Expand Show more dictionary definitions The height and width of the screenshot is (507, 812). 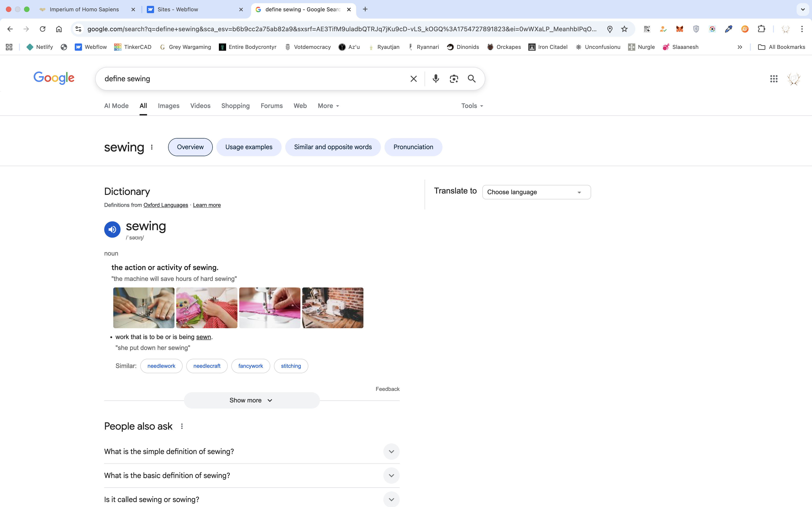click(251, 400)
